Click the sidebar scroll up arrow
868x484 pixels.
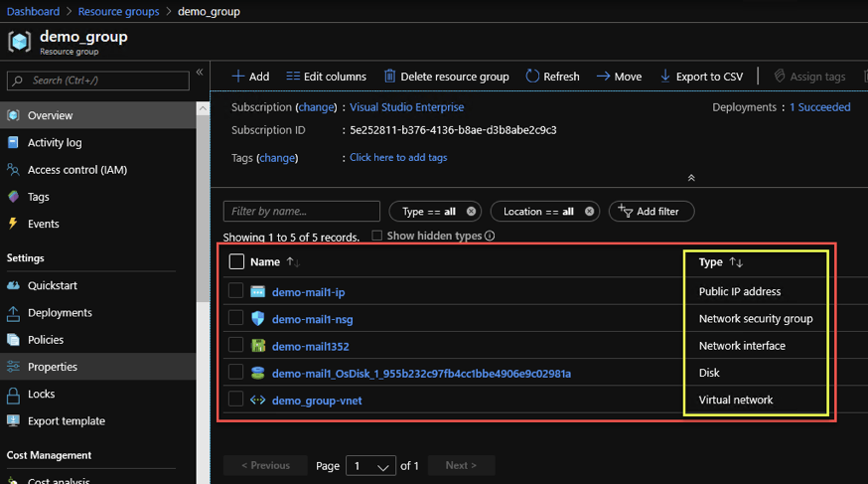(203, 108)
